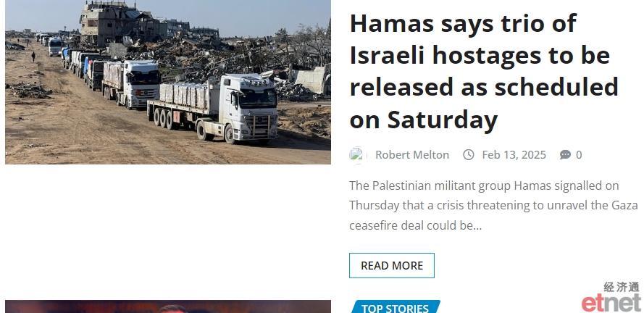The height and width of the screenshot is (313, 644).
Task: Open the next article thumbnail below
Action: click(168, 306)
